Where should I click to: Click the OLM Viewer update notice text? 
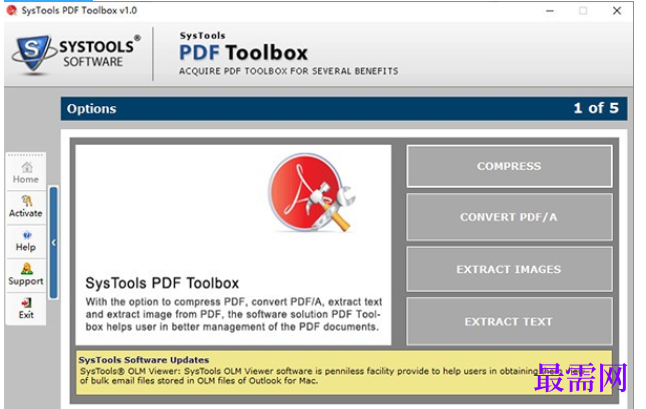(332, 376)
